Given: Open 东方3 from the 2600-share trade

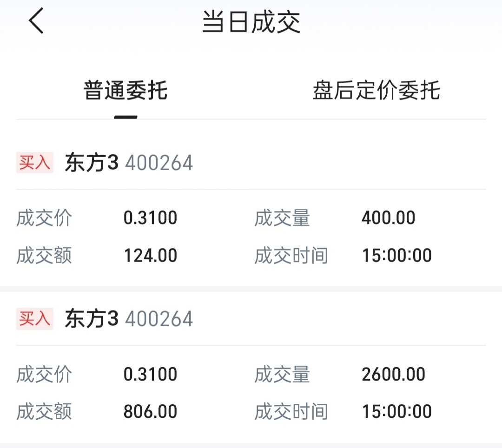Looking at the screenshot, I should [x=92, y=319].
